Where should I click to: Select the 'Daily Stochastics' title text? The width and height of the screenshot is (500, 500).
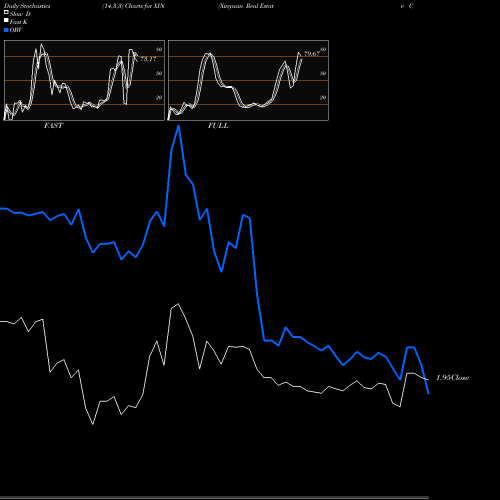pyautogui.click(x=27, y=6)
